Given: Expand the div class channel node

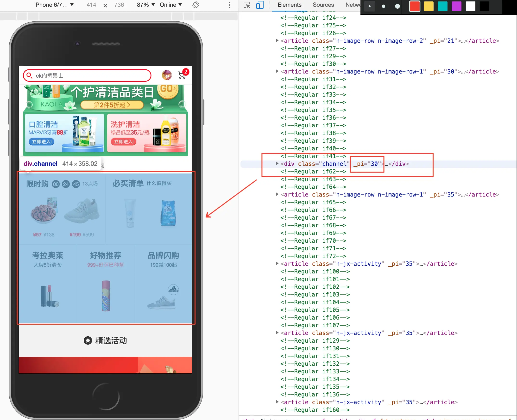Looking at the screenshot, I should tap(277, 164).
